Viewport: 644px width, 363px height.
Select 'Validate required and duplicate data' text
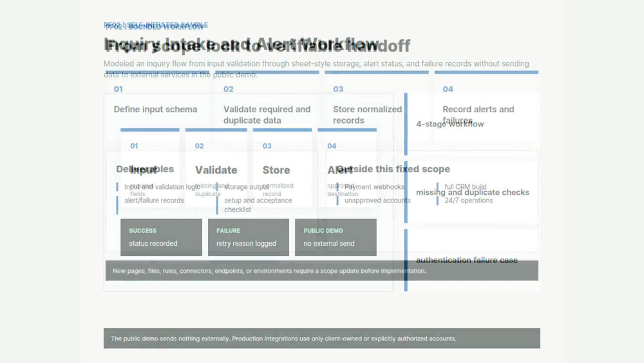coord(267,115)
